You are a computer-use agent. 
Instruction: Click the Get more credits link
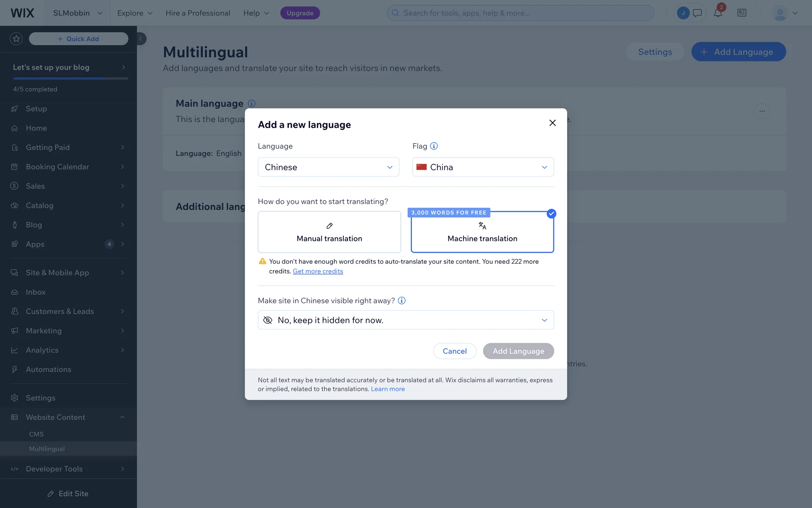(x=318, y=271)
